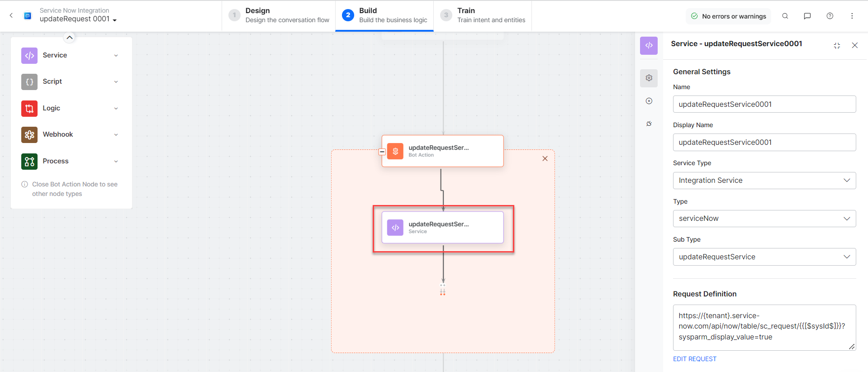
Task: Click the search icon in top bar
Action: (x=785, y=16)
